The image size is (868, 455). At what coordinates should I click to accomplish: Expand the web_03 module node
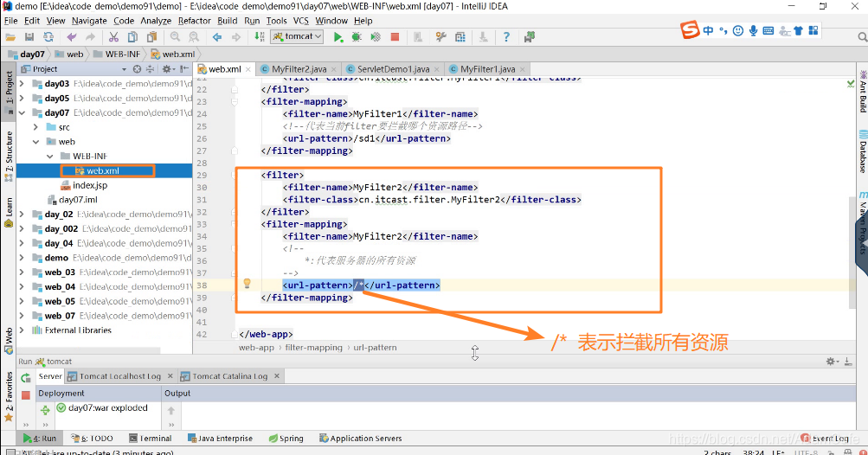pos(22,272)
